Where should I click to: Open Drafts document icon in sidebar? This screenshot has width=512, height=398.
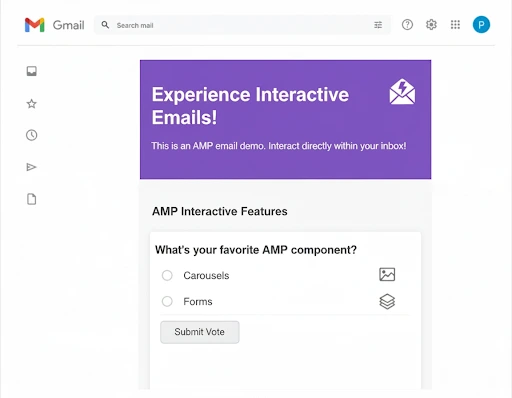tap(32, 199)
